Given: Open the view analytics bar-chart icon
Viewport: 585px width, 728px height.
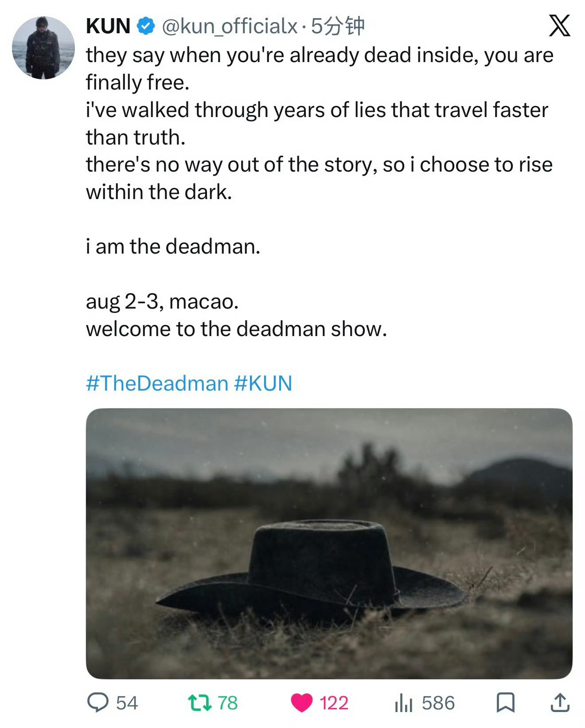Looking at the screenshot, I should (x=404, y=703).
